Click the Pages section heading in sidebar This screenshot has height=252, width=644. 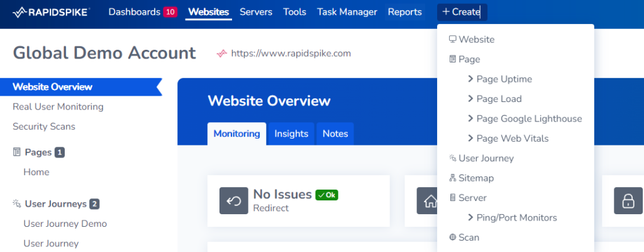(x=38, y=152)
